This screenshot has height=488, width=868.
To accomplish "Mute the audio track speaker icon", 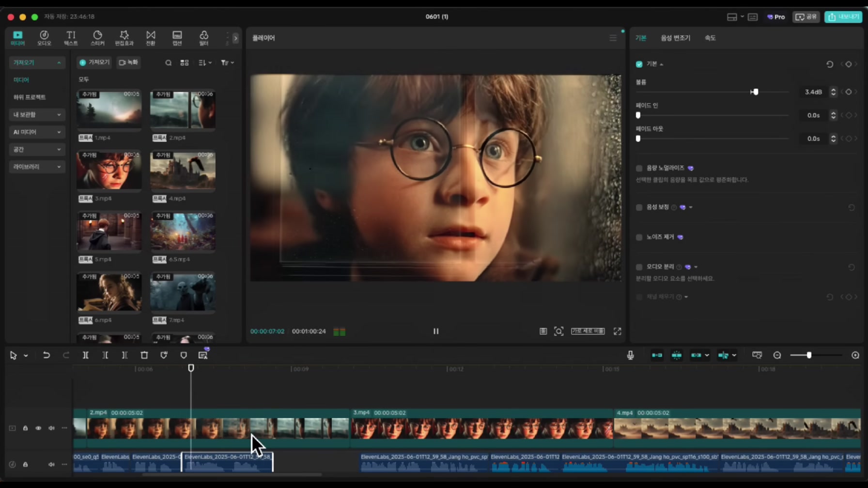I will tap(51, 464).
